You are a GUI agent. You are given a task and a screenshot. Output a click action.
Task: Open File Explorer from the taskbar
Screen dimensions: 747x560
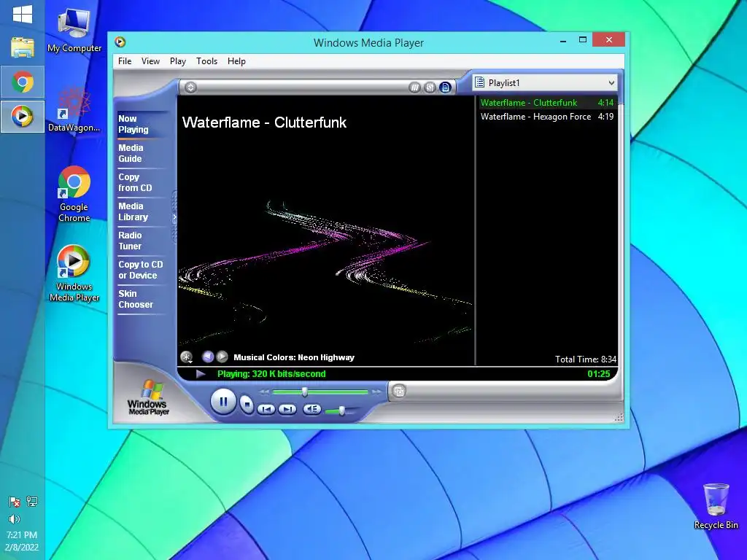pyautogui.click(x=23, y=47)
